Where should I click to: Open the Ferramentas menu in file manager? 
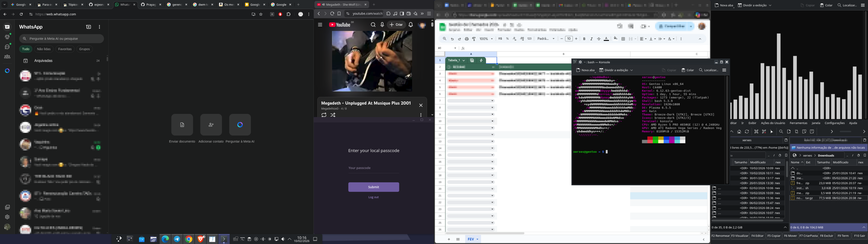coord(798,123)
